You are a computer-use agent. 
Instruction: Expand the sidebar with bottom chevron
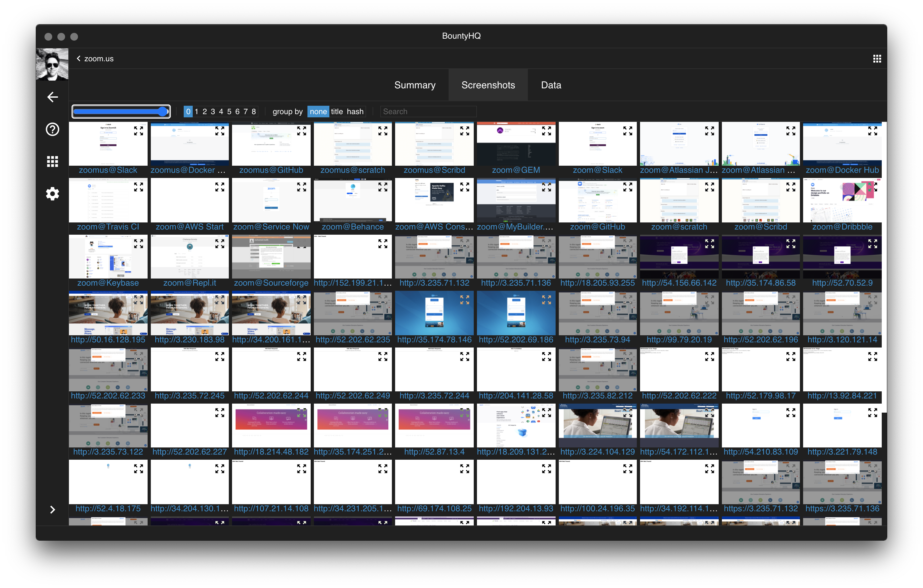tap(53, 509)
